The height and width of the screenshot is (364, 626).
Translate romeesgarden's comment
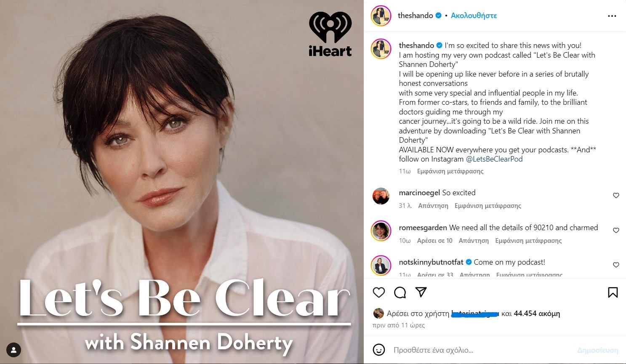[528, 241]
